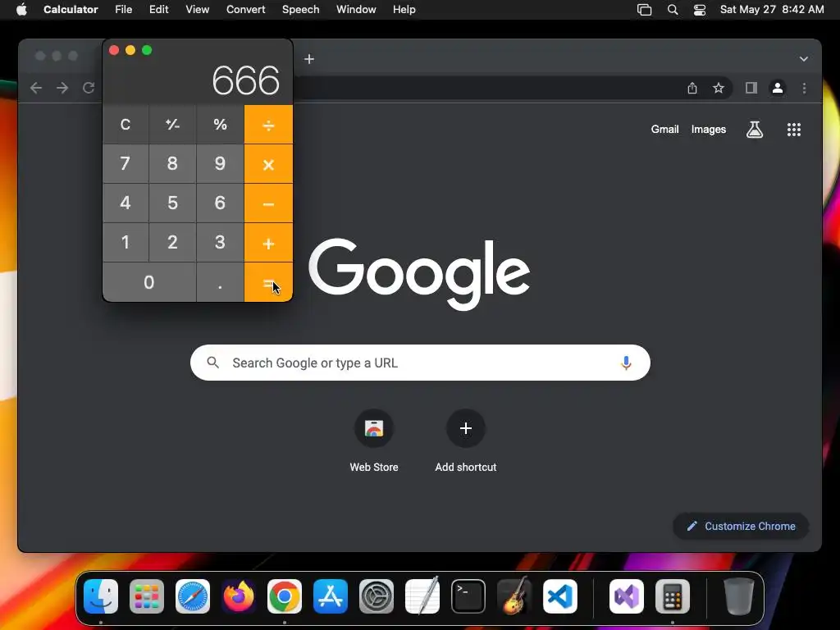The image size is (840, 630).
Task: Click the plus operator in Calculator
Action: [x=268, y=243]
